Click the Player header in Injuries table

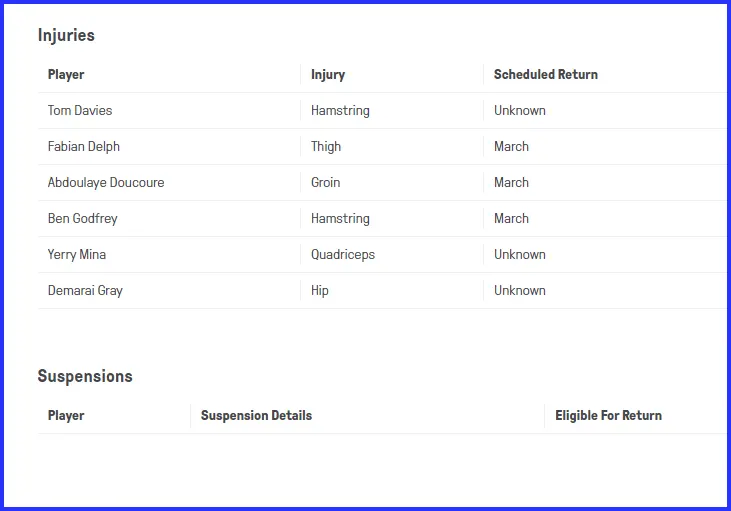66,75
